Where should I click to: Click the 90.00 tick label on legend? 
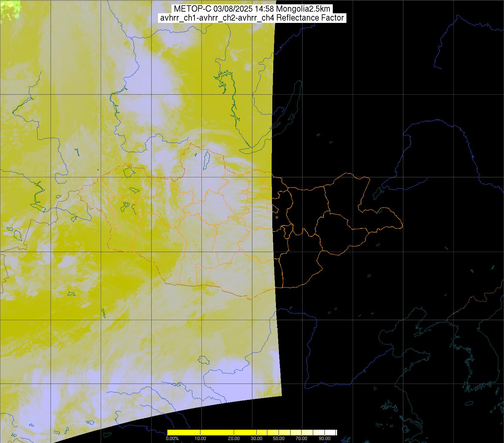(324, 439)
